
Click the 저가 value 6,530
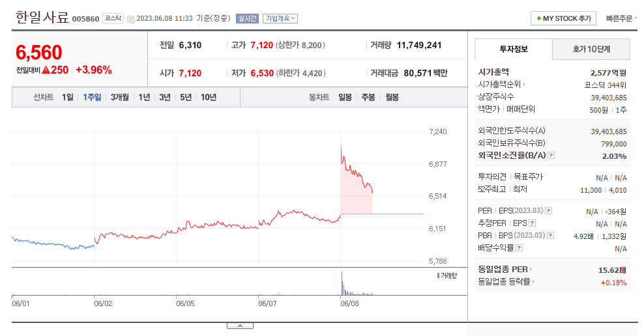tap(262, 73)
